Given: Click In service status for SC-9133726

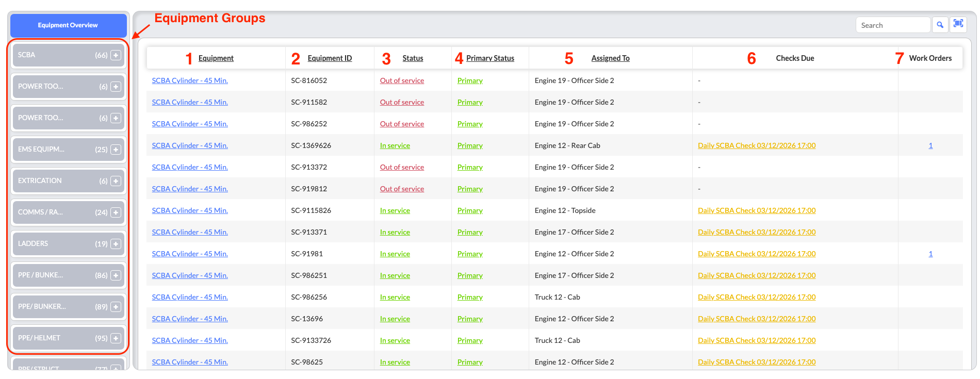Looking at the screenshot, I should (395, 340).
